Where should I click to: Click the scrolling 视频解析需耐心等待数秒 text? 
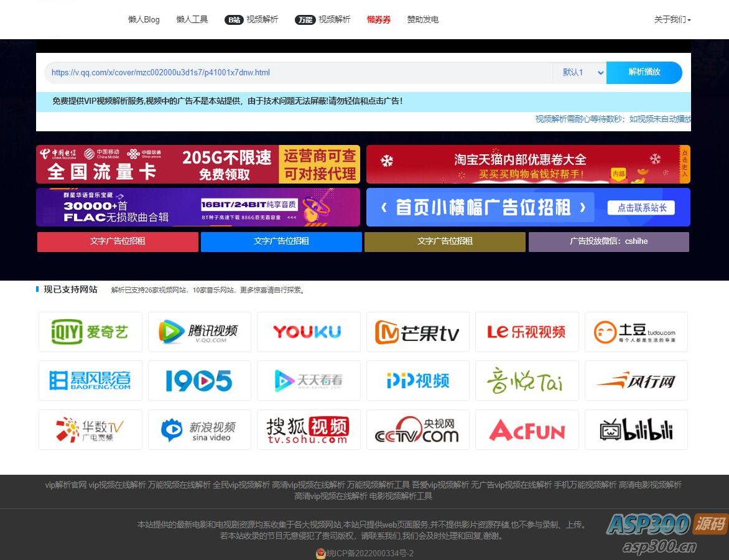[613, 119]
